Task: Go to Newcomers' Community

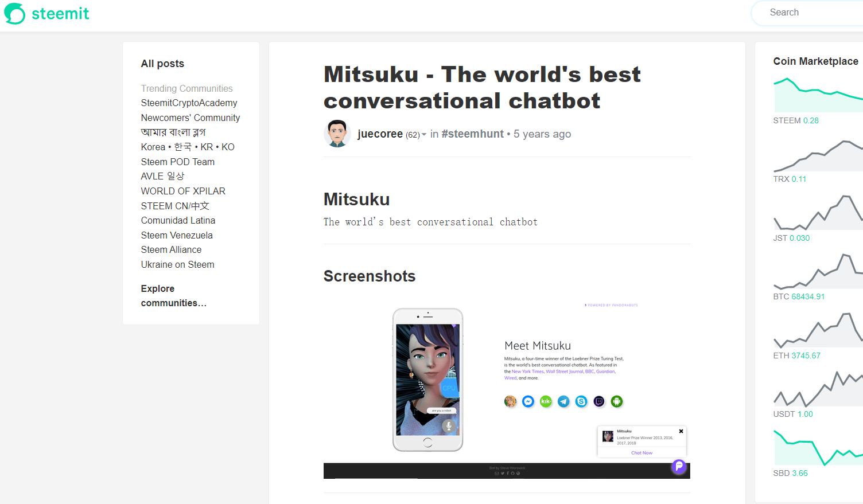Action: click(x=191, y=118)
